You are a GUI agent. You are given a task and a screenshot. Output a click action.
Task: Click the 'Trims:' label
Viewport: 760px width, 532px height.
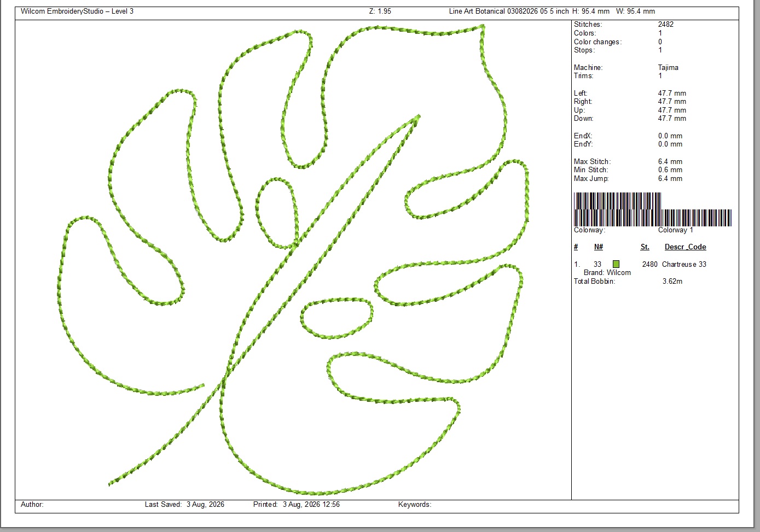(x=583, y=75)
